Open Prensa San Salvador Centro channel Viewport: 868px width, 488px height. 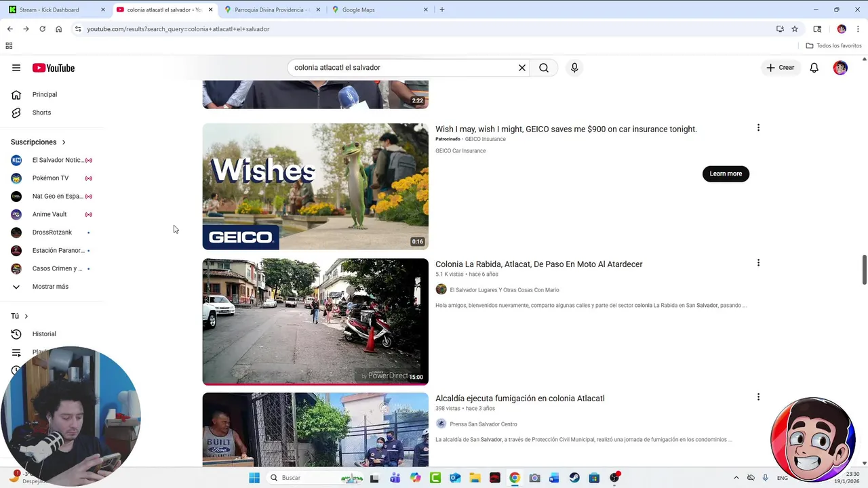click(x=484, y=424)
